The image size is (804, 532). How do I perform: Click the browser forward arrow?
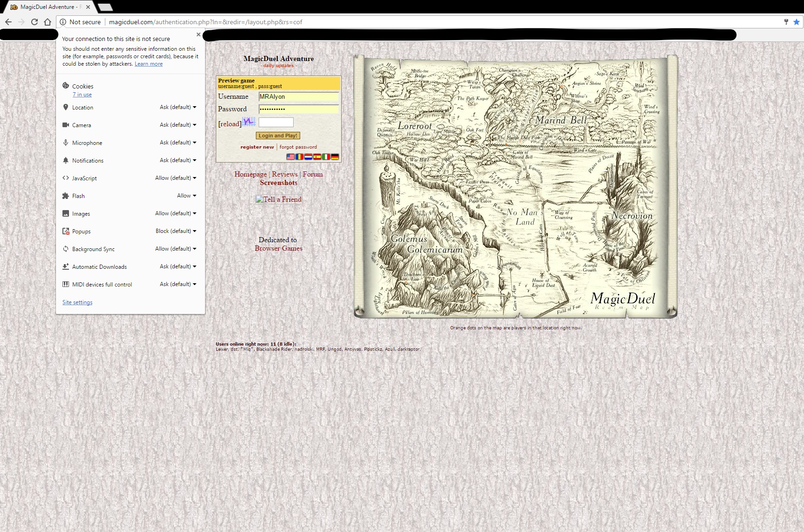(21, 22)
